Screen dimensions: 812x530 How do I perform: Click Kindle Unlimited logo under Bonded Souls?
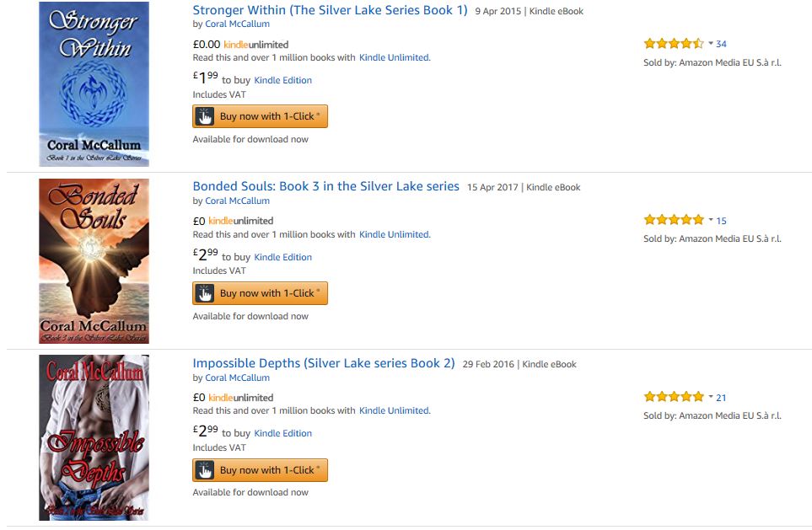tap(240, 221)
